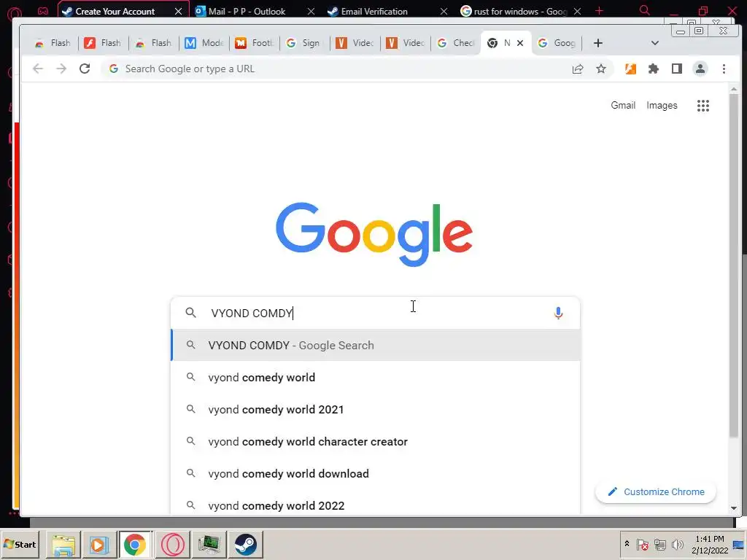Click the Customize Chrome button
This screenshot has height=560, width=747.
click(x=656, y=492)
